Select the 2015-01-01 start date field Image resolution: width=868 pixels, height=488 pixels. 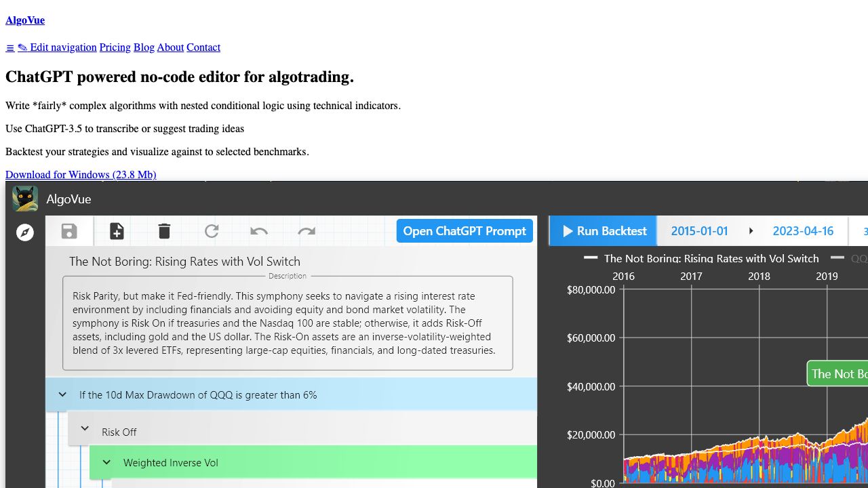tap(699, 231)
